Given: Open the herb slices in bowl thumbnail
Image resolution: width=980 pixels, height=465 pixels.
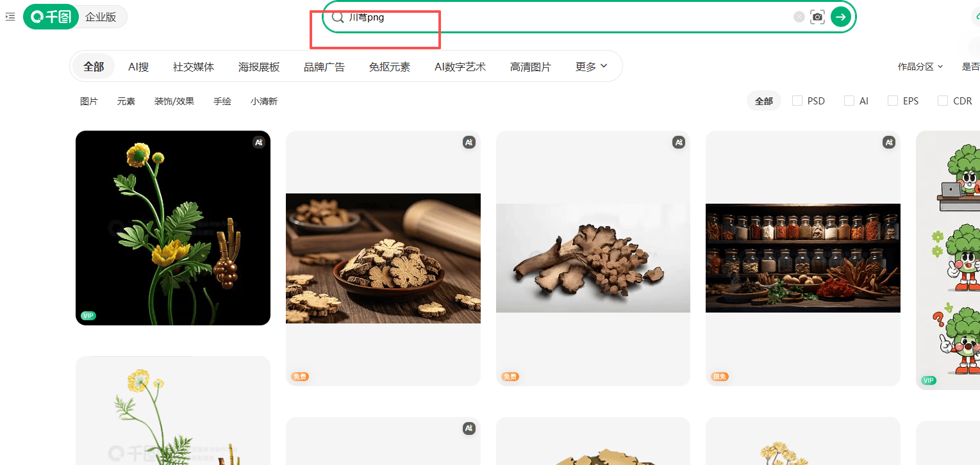Looking at the screenshot, I should (x=383, y=258).
